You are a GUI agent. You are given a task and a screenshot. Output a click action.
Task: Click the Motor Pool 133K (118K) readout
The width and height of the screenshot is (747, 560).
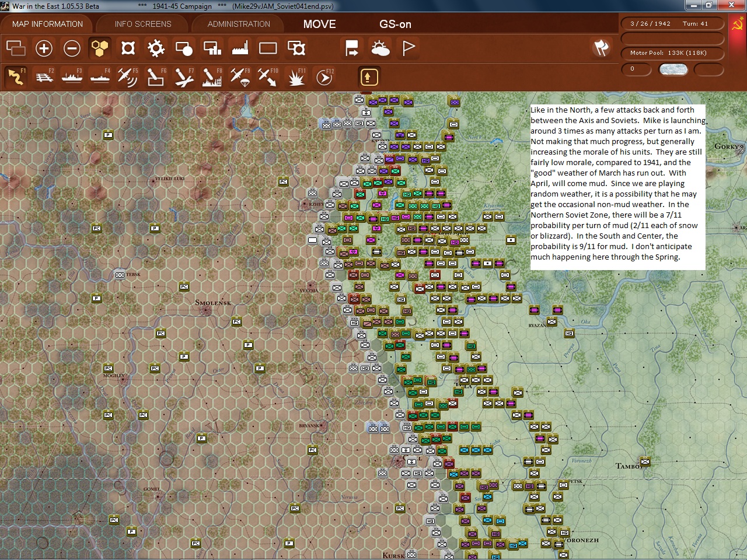673,53
